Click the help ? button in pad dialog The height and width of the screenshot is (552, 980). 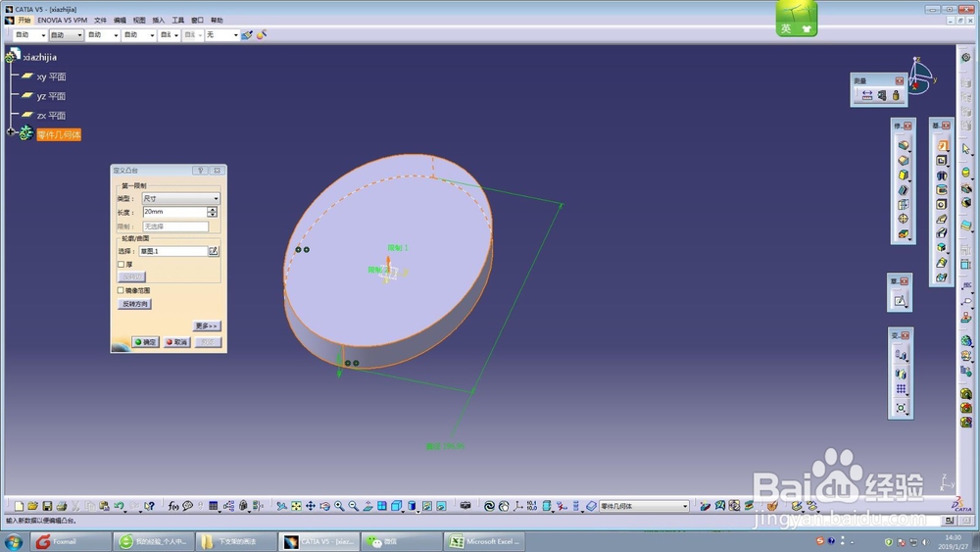pyautogui.click(x=200, y=170)
